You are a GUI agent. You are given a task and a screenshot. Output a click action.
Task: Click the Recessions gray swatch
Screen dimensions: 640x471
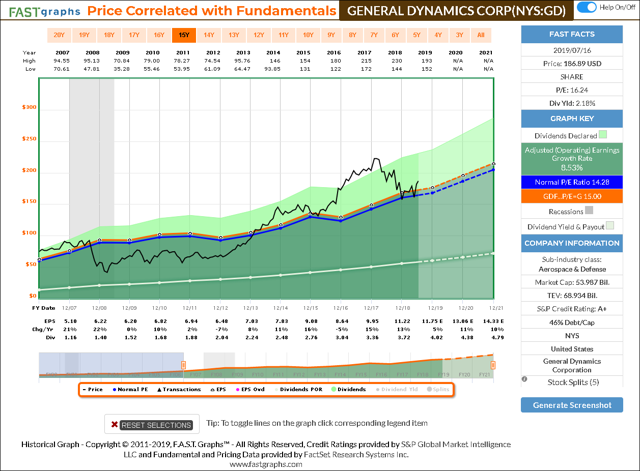tap(589, 210)
